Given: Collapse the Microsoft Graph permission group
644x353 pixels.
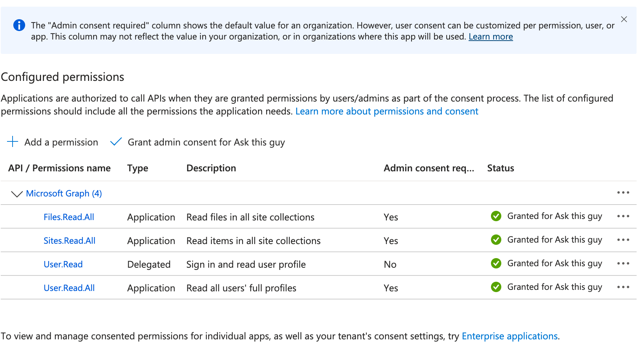Looking at the screenshot, I should pyautogui.click(x=16, y=193).
